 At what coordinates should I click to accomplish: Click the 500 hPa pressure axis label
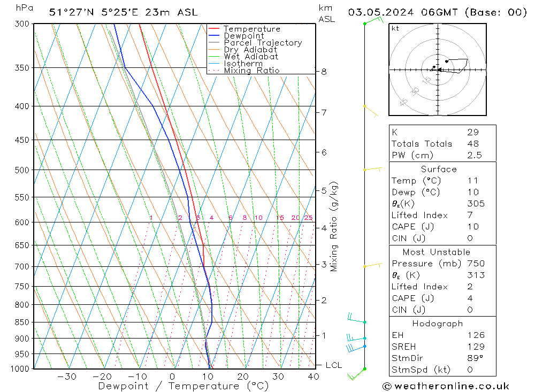coord(22,170)
